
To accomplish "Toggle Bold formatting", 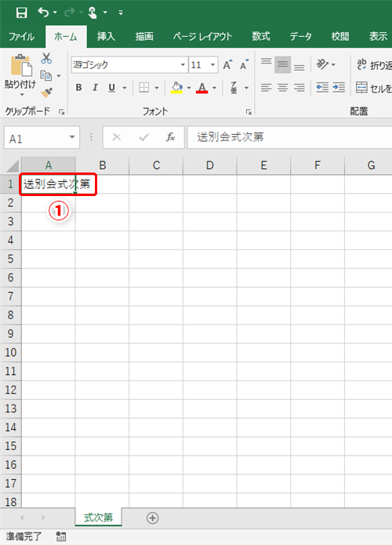I will (x=79, y=88).
